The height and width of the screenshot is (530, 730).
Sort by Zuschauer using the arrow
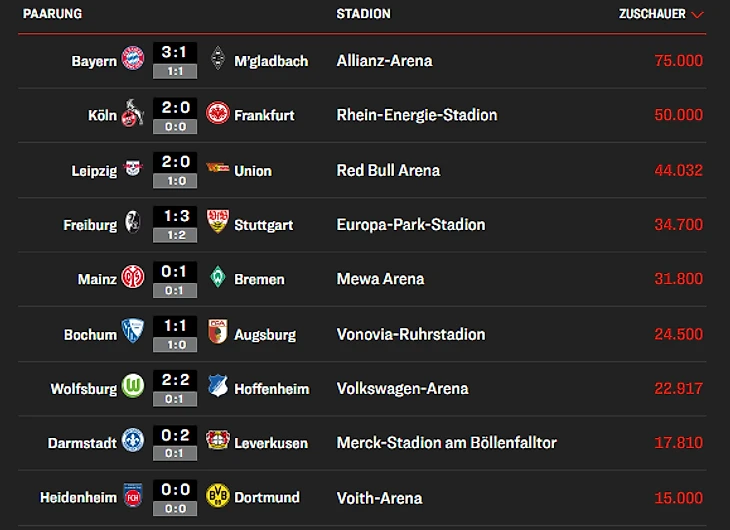697,15
